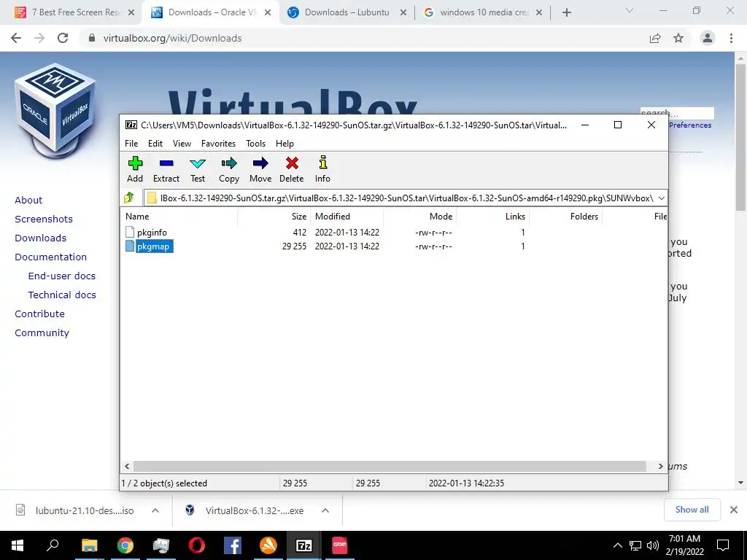Select the pkgmap file row

pyautogui.click(x=394, y=246)
